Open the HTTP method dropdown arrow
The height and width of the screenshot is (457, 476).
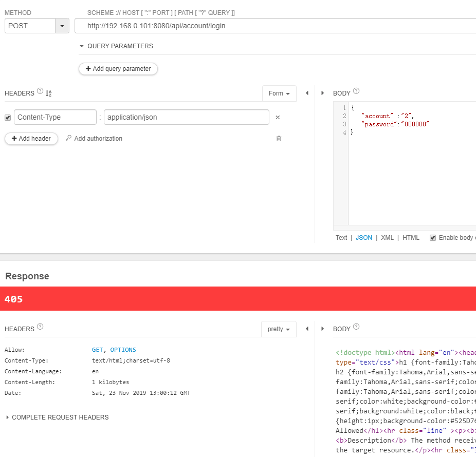tap(62, 26)
